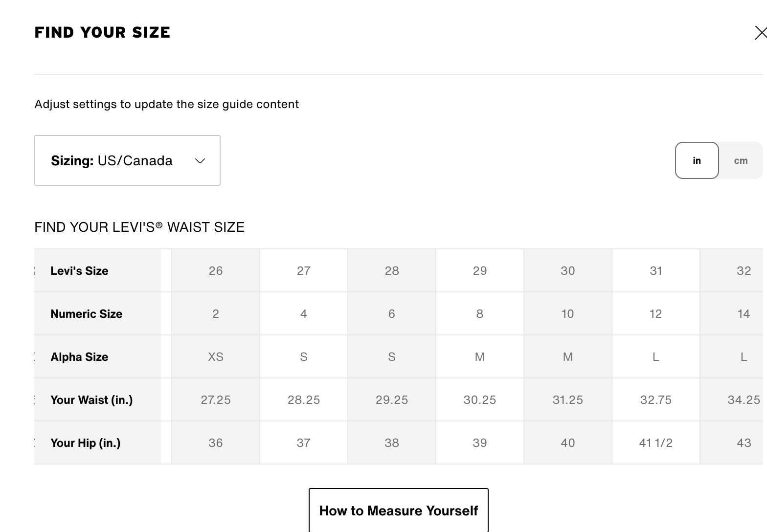Screen dimensions: 767x532
Task: Select the Alpha Size row header
Action: (79, 357)
